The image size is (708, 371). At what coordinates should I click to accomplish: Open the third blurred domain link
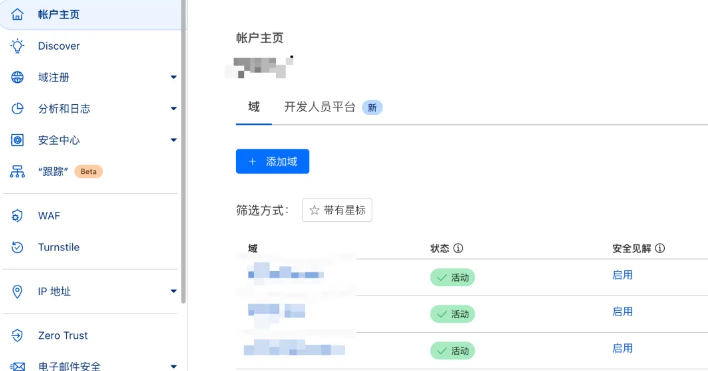pos(294,348)
